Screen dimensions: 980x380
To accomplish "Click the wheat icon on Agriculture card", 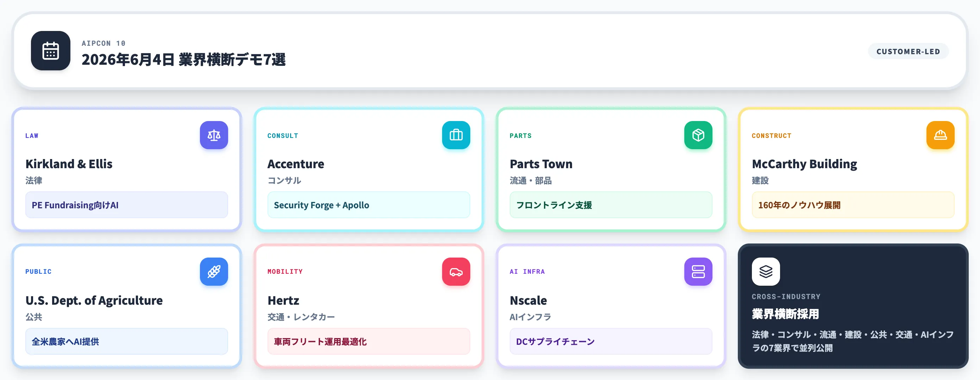I will 214,272.
